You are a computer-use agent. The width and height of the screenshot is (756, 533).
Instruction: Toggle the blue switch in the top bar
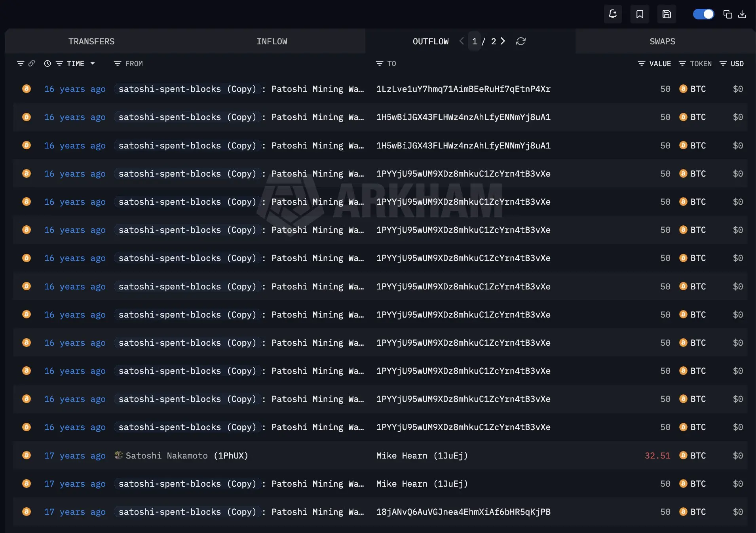click(703, 14)
